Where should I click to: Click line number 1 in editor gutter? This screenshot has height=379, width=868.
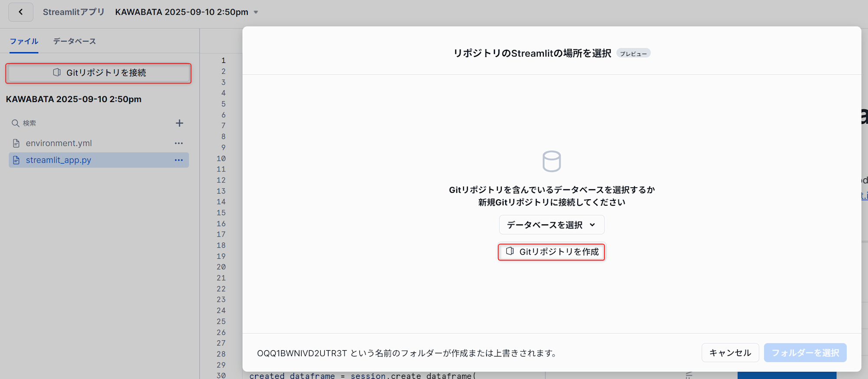pos(223,60)
